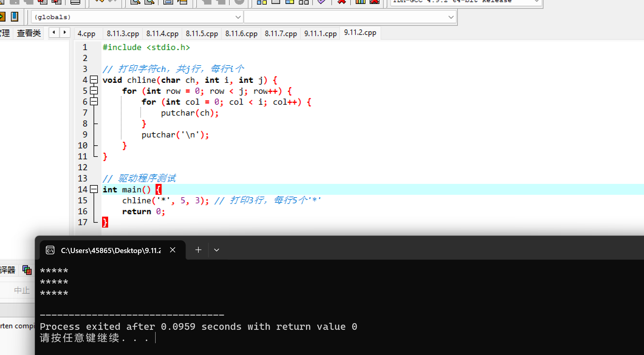Open the 查看类 class view tab
Viewport: 644px width, 355px height.
(x=29, y=33)
